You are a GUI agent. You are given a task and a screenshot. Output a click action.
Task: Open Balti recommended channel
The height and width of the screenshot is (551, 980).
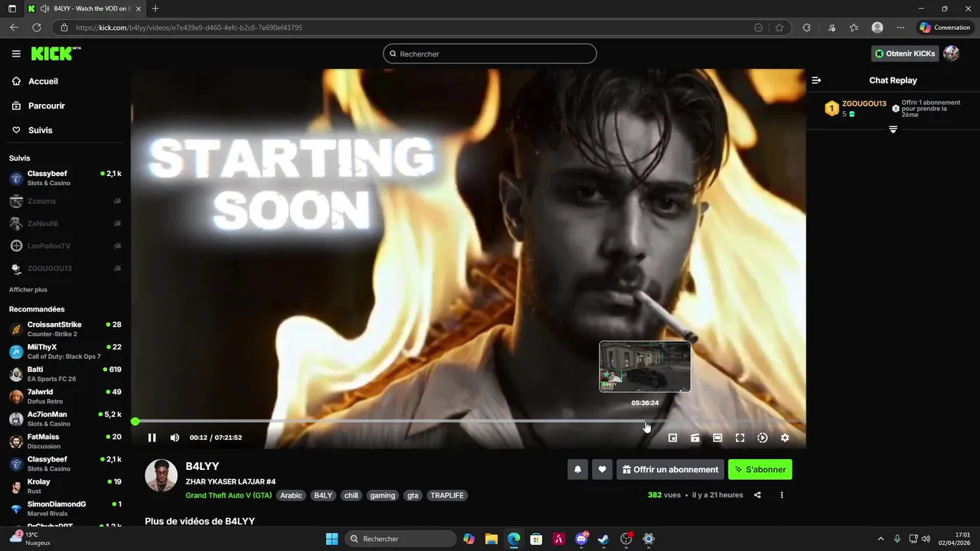(64, 374)
